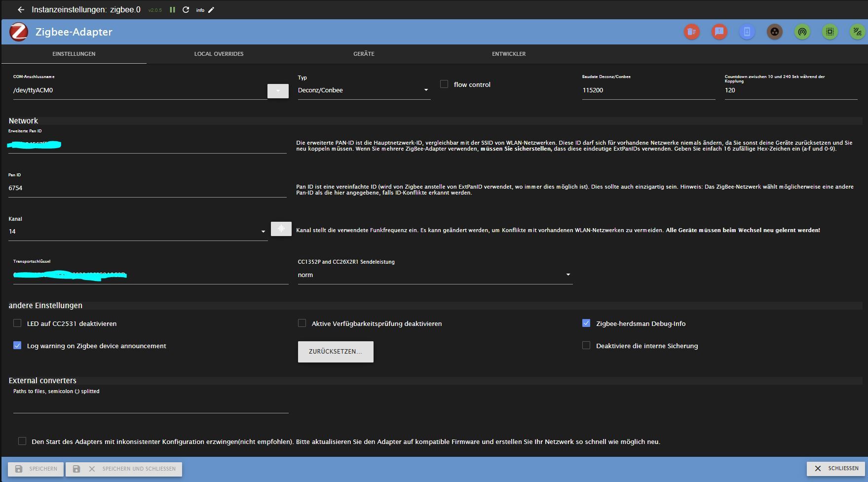
Task: Click the andere Einstellungen heading
Action: 45,305
